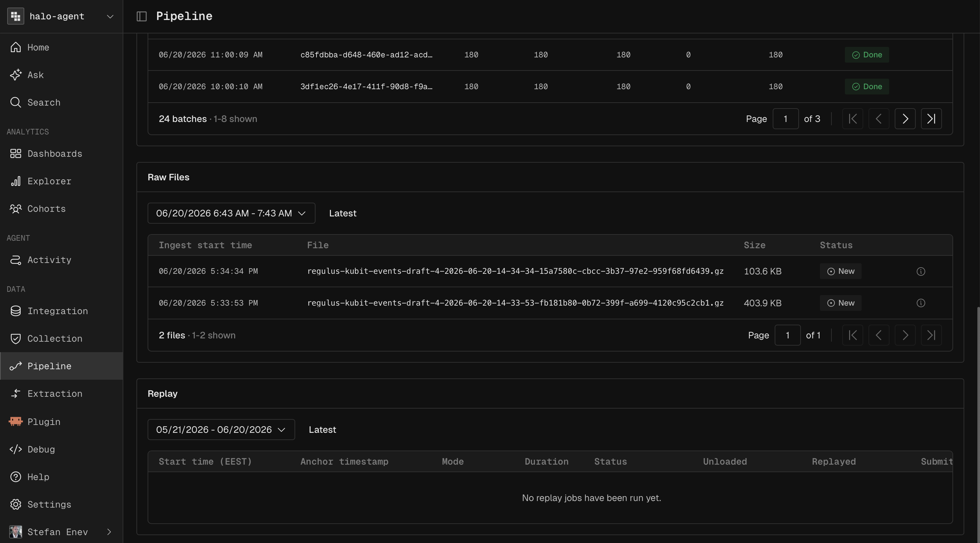
Task: Click the Latest button in Raw Files
Action: pyautogui.click(x=342, y=213)
